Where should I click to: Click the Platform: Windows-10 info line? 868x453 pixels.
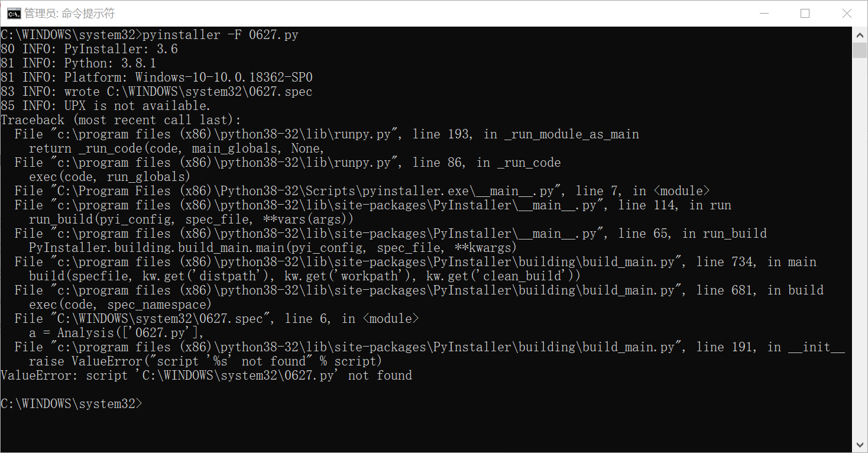click(157, 77)
